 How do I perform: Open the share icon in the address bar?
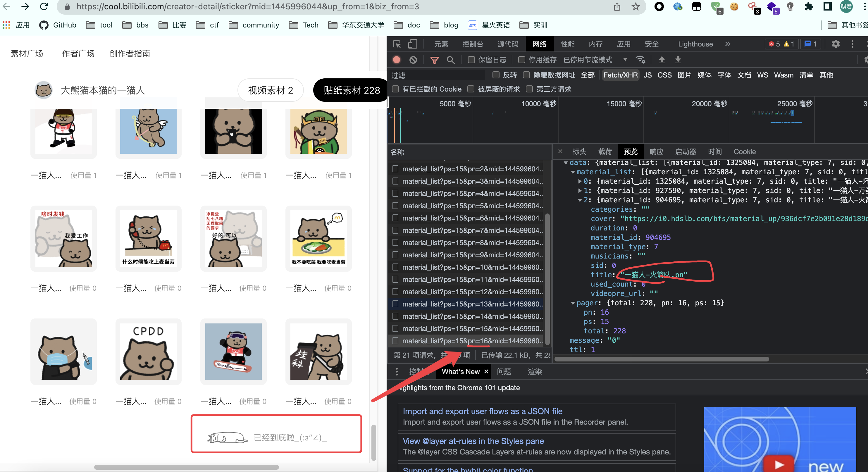pyautogui.click(x=616, y=6)
